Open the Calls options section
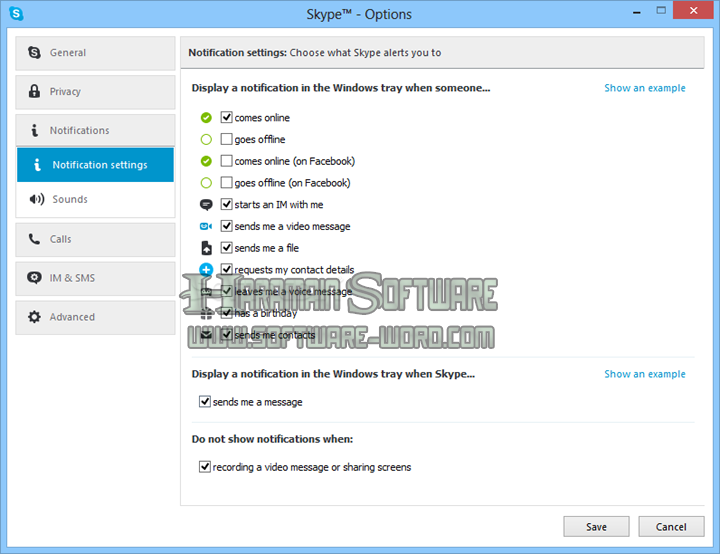 [x=95, y=239]
